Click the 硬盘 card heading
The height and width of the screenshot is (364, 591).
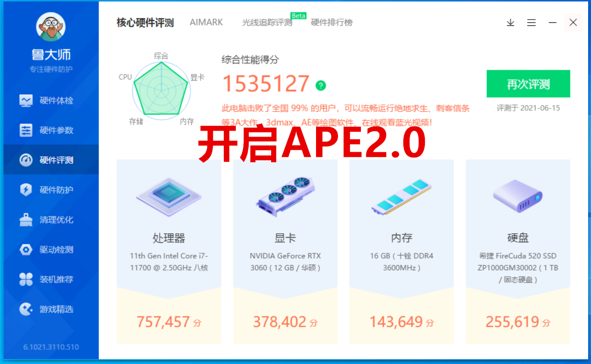pos(518,238)
